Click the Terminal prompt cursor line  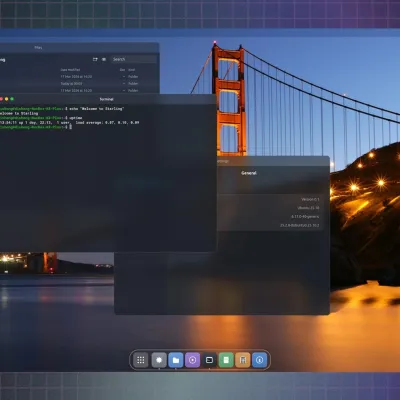point(36,127)
